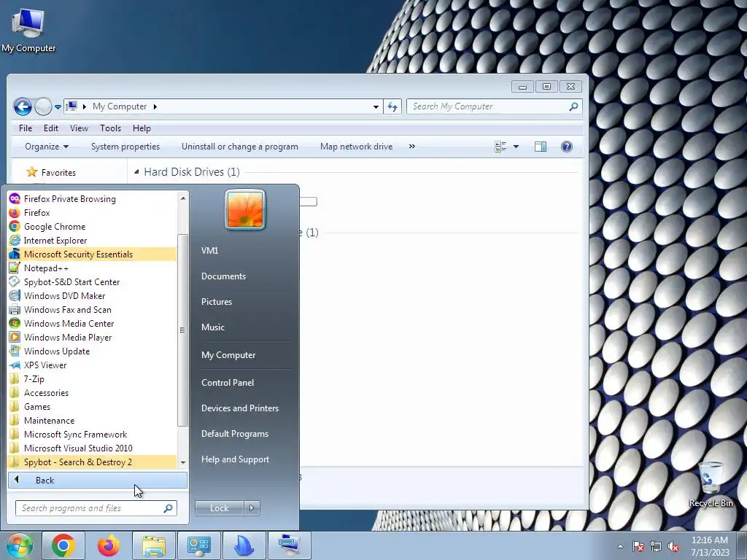Start Internet Explorer from programs list
This screenshot has height=560, width=747.
93,241
